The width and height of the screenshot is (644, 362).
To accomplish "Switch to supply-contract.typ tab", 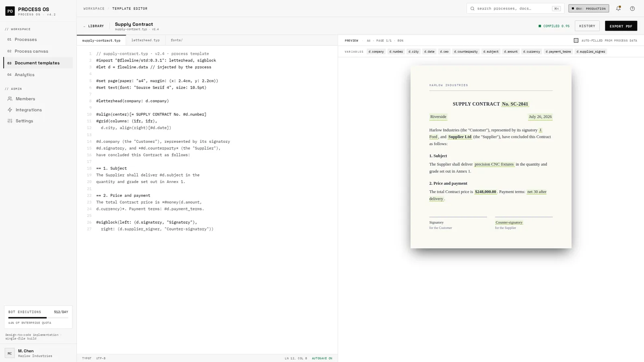I will 101,40.
